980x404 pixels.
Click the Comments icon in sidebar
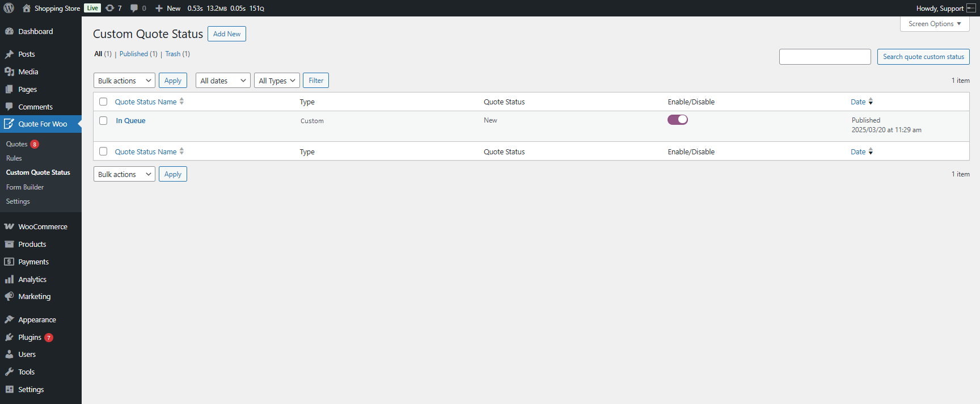(x=9, y=107)
